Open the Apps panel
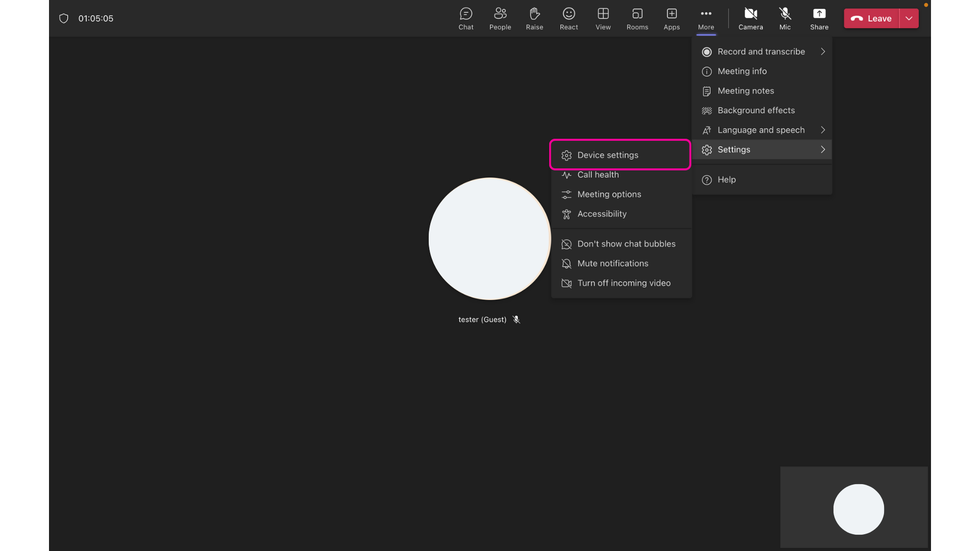The image size is (980, 551). point(671,18)
